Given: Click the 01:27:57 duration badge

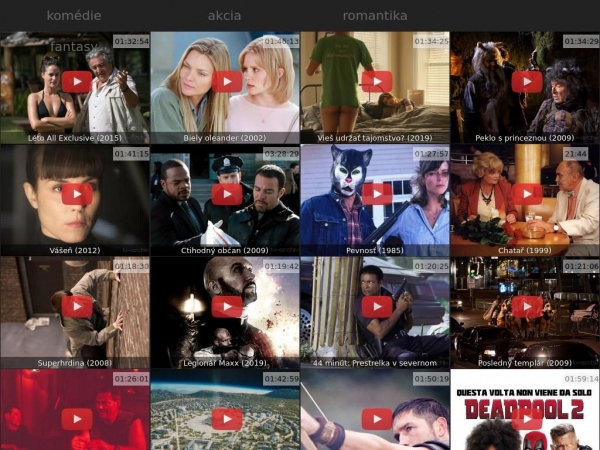Looking at the screenshot, I should point(431,154).
